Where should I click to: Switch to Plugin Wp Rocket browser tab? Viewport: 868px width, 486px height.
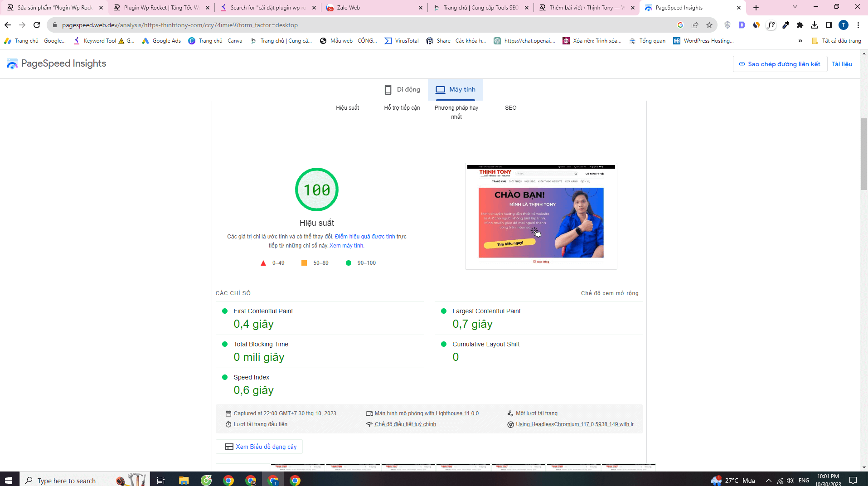tap(161, 8)
